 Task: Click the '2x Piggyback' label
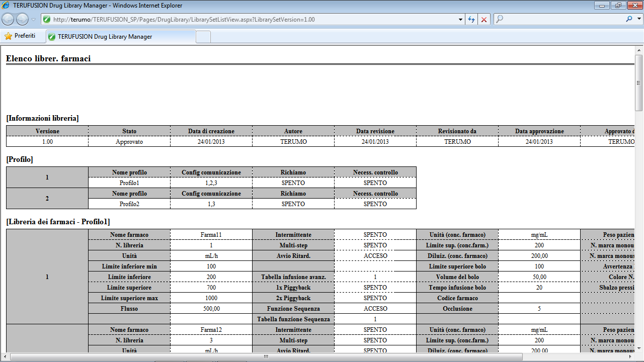point(293,298)
